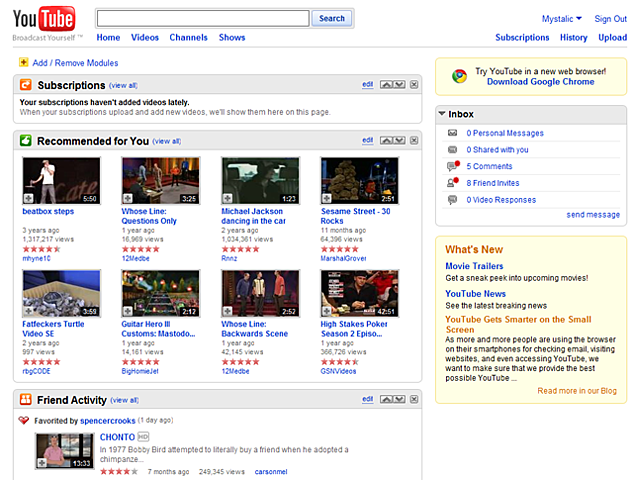Add Fatfeckers Turtle Video to queue
Image resolution: width=633 pixels, height=480 pixels.
[x=28, y=311]
